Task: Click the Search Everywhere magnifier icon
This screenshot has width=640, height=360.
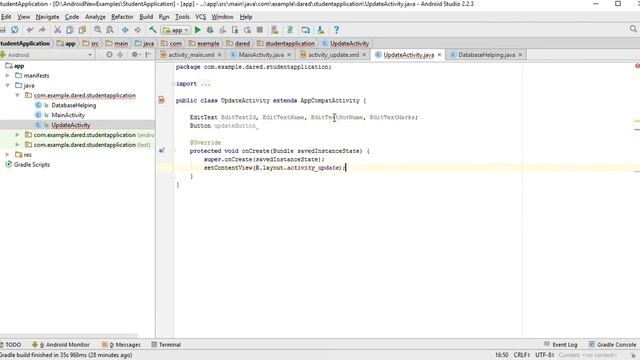Action: (633, 29)
